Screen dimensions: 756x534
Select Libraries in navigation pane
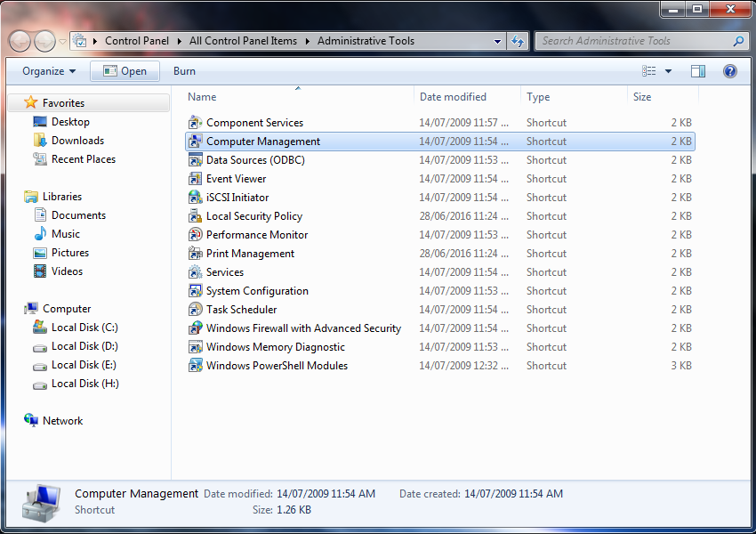coord(62,197)
